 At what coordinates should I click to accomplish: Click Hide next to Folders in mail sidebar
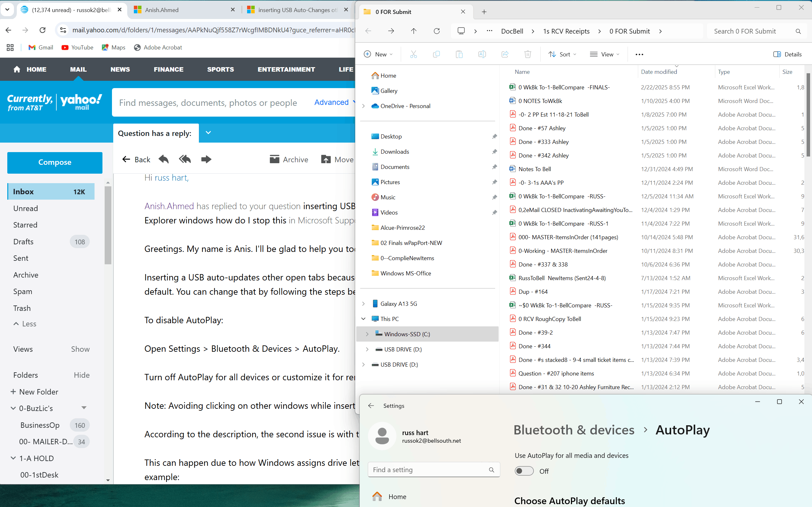click(82, 375)
